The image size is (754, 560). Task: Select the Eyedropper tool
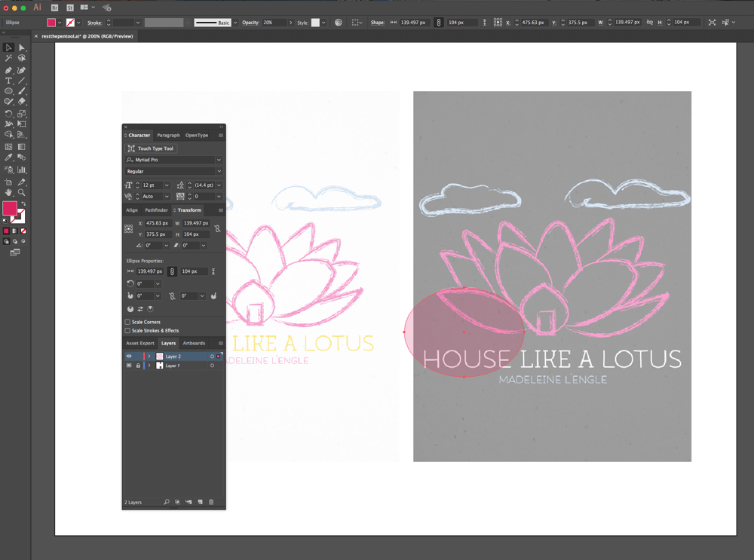tap(8, 158)
